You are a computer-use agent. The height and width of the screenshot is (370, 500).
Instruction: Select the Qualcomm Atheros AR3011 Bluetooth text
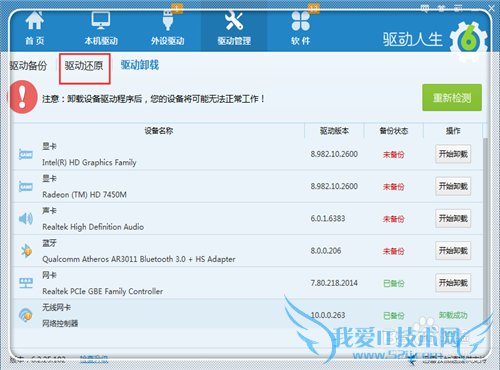[x=139, y=259]
